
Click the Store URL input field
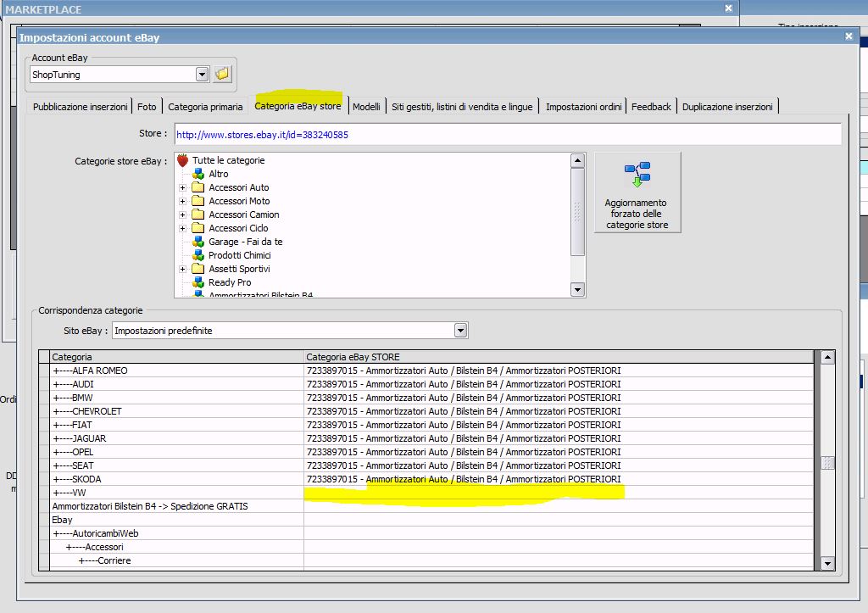507,135
